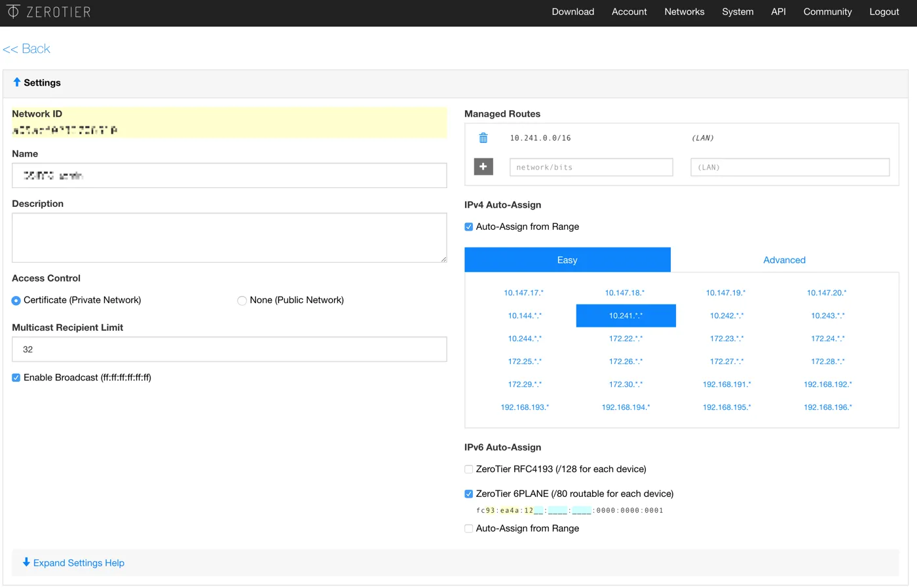Enable ZeroTier RFC4193 checkbox
Screen dimensions: 917x588
coord(468,469)
